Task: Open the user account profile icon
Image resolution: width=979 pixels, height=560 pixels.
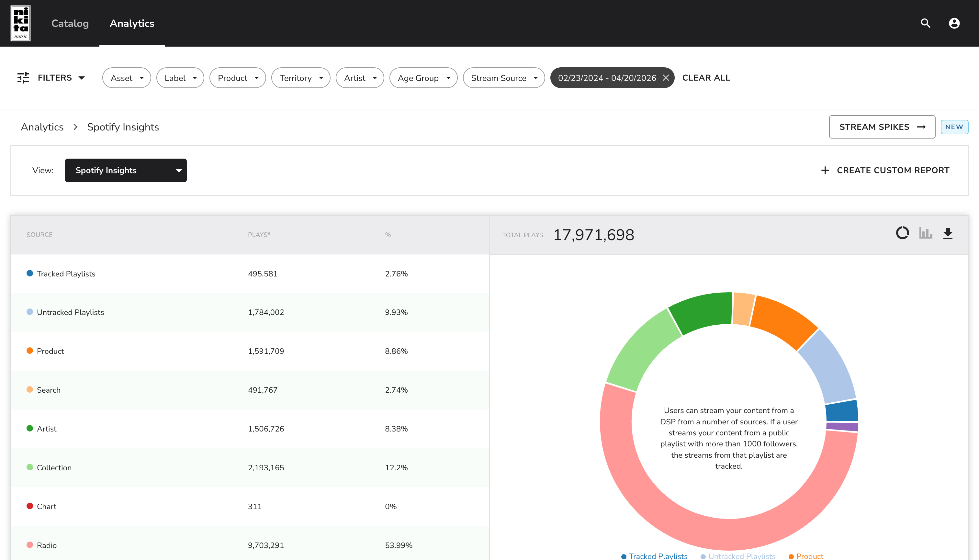Action: (x=954, y=23)
